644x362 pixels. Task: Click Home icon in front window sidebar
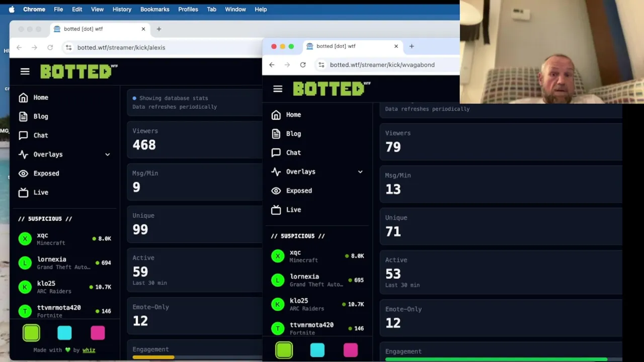click(276, 115)
